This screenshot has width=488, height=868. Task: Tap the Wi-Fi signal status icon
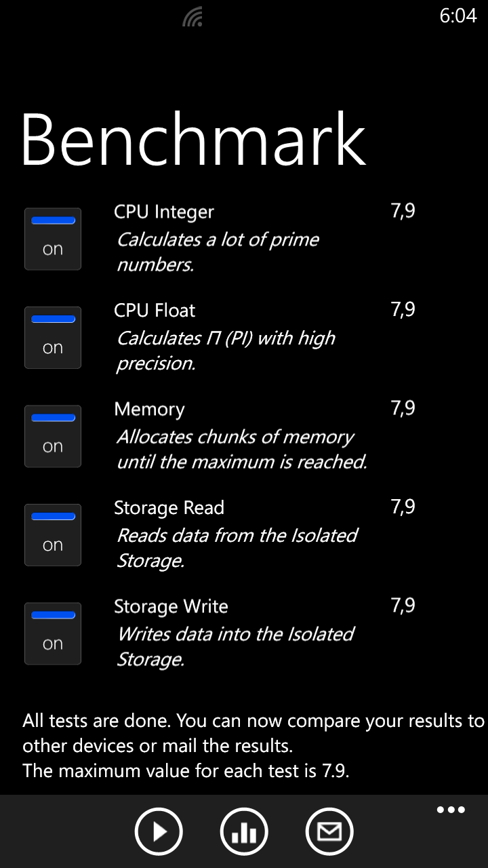click(193, 16)
